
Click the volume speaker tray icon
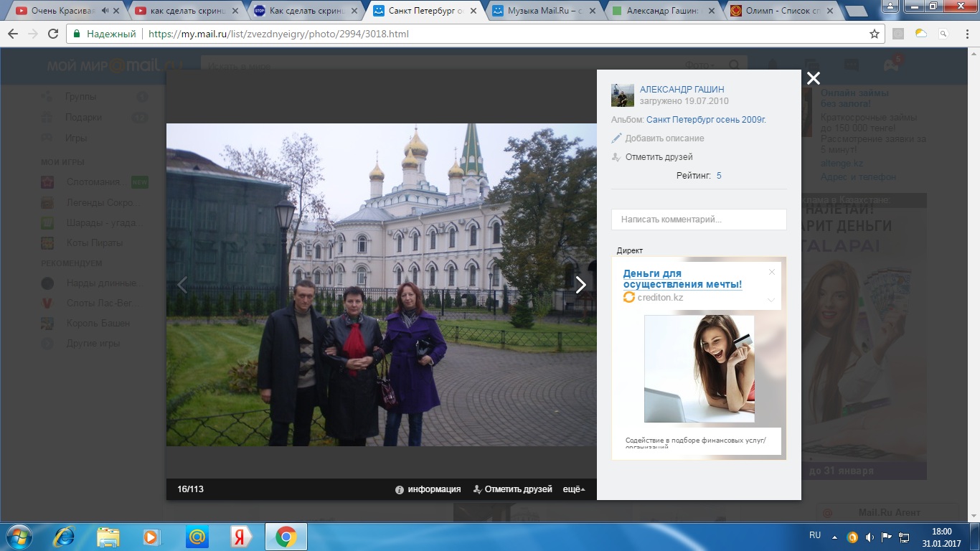click(x=870, y=537)
